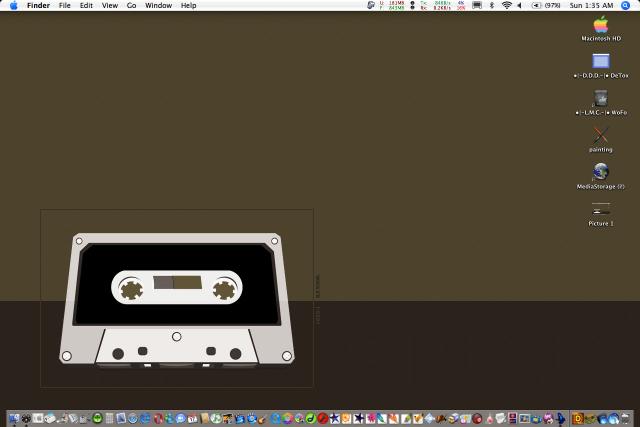Open Safari compass icon in the Dock
The width and height of the screenshot is (640, 427).
[x=133, y=418]
